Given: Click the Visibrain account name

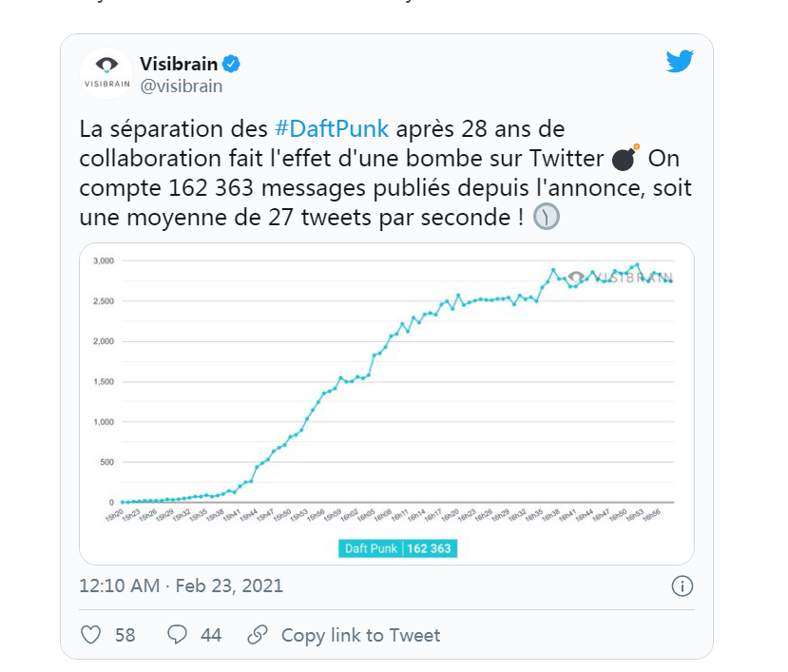Looking at the screenshot, I should (179, 64).
